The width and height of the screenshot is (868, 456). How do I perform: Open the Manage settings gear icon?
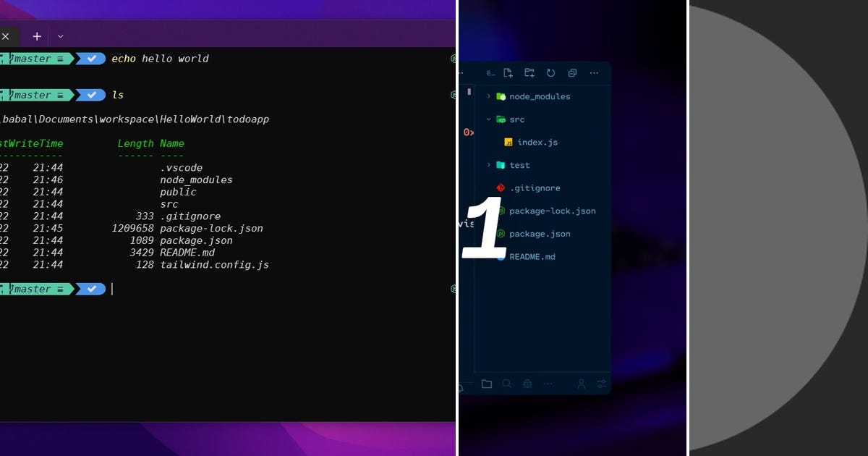602,384
